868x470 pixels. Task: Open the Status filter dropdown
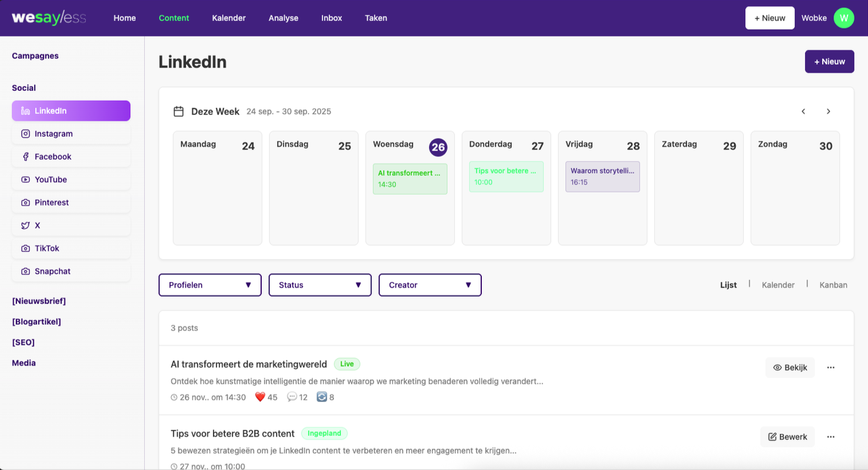tap(320, 285)
